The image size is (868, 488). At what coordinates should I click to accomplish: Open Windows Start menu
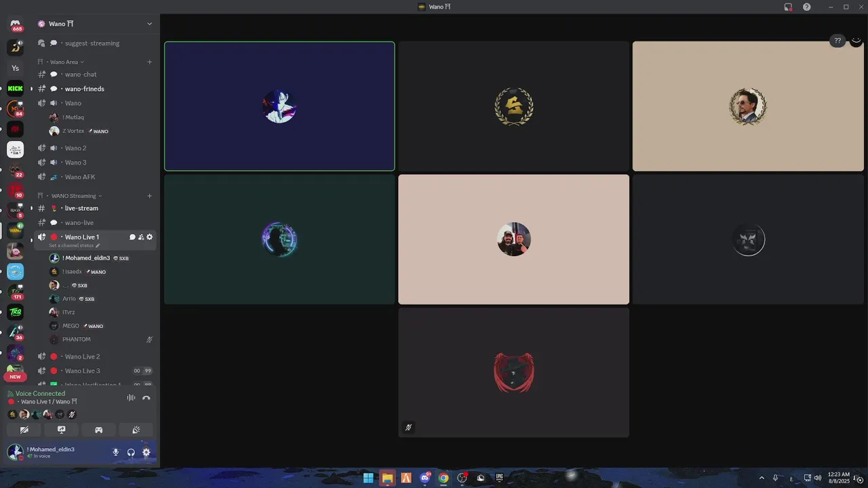[x=368, y=478]
